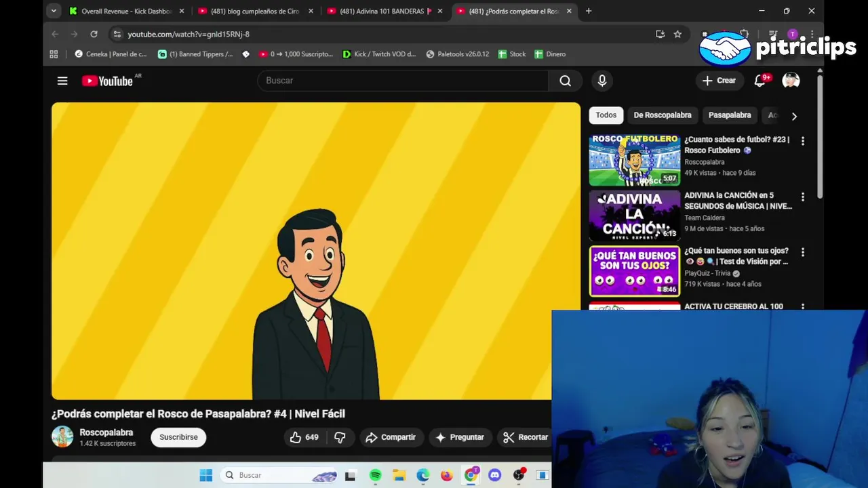
Task: Open Roscopalabra channel avatar
Action: (62, 437)
